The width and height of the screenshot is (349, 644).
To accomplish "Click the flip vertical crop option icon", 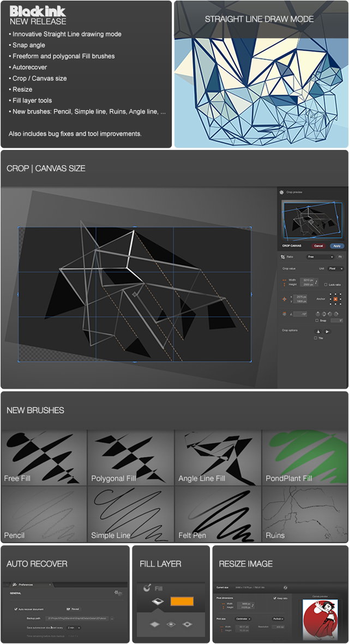I will pos(327,332).
